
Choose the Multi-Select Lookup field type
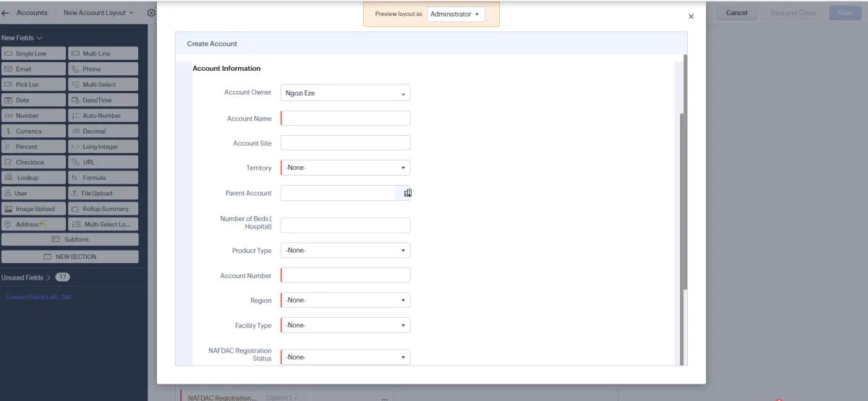point(103,225)
